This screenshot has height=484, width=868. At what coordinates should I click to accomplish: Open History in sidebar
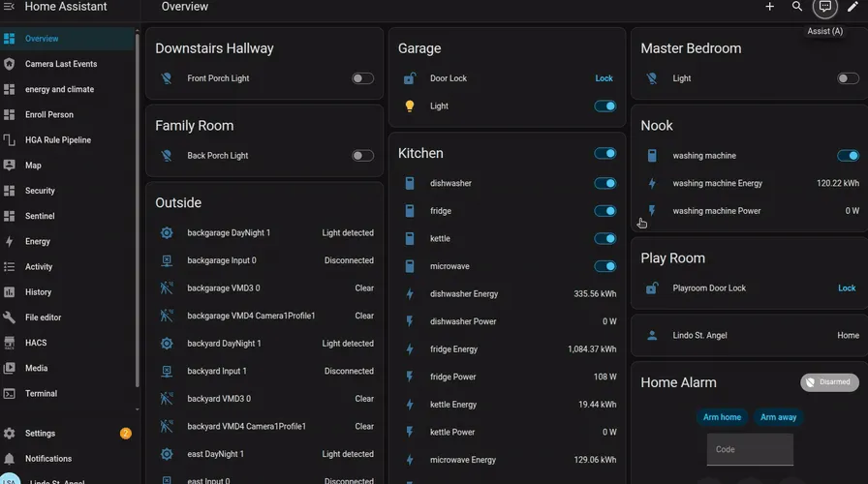[67, 292]
